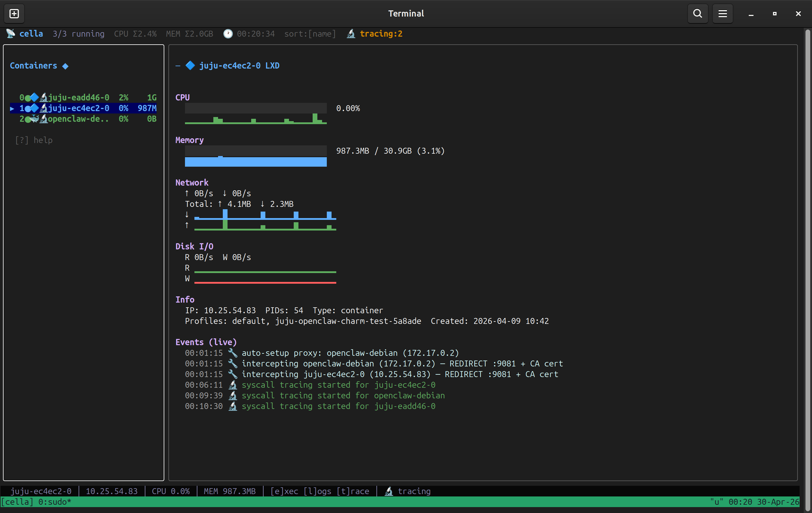This screenshot has height=513, width=812.
Task: Click the 987.3MB / 30.9GB memory reading
Action: tap(391, 151)
